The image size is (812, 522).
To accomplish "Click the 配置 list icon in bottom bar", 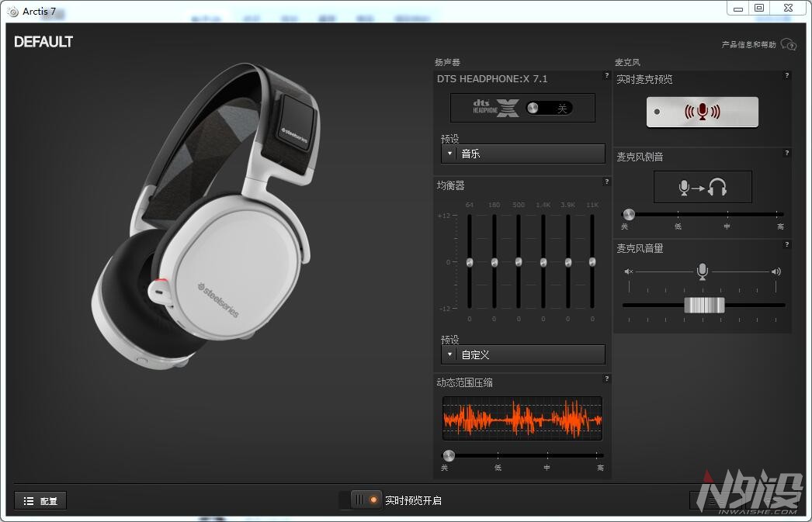I will tap(29, 500).
